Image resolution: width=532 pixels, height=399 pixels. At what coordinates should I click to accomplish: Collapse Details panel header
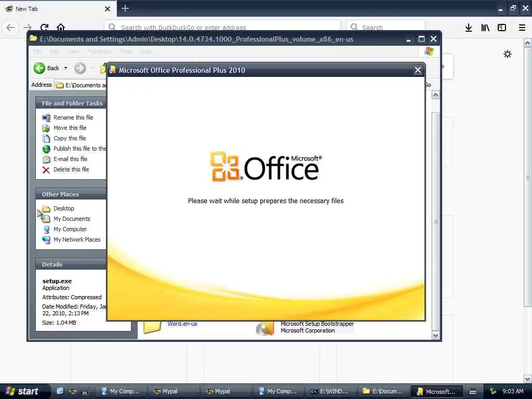tap(71, 264)
